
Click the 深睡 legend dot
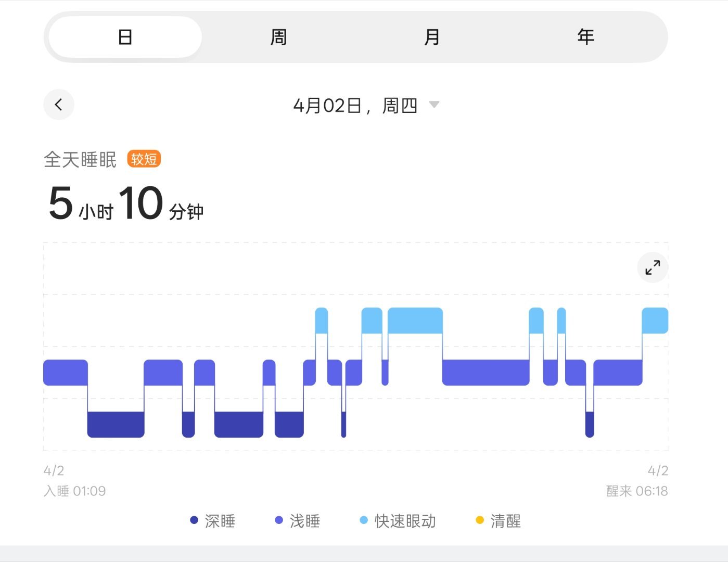tap(194, 520)
